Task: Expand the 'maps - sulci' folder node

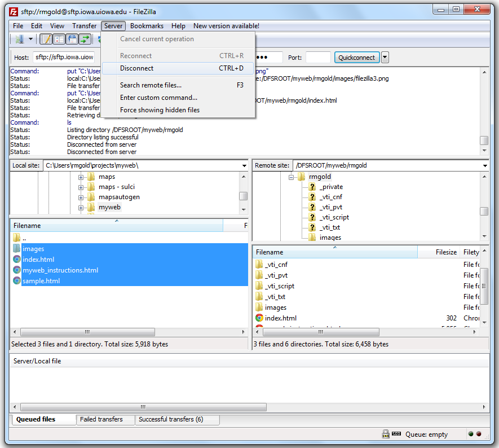Action: click(81, 187)
